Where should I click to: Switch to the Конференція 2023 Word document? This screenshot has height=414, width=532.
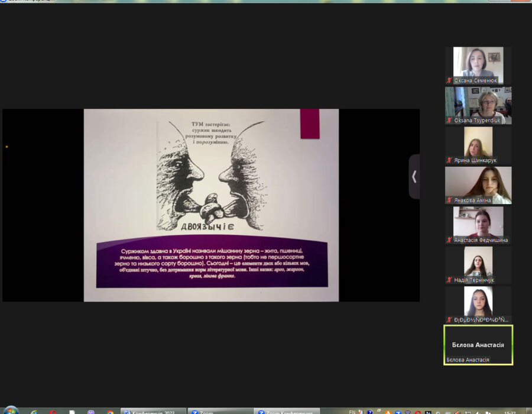coord(153,412)
